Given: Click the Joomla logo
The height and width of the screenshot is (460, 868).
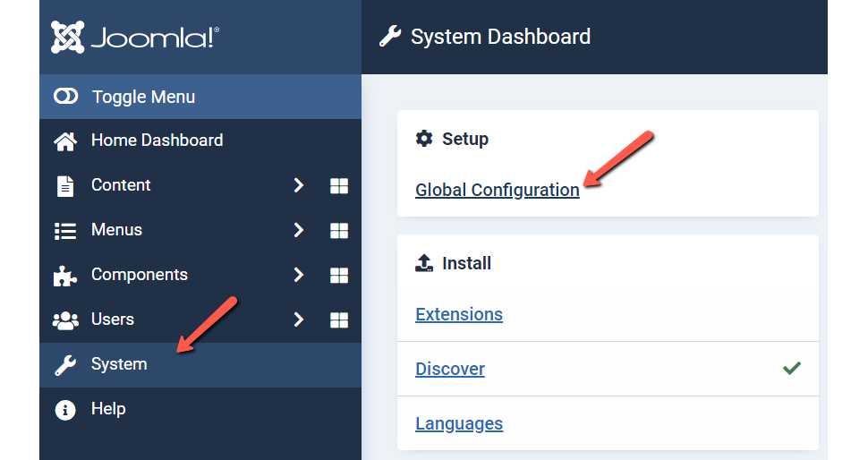Looking at the screenshot, I should tap(134, 37).
